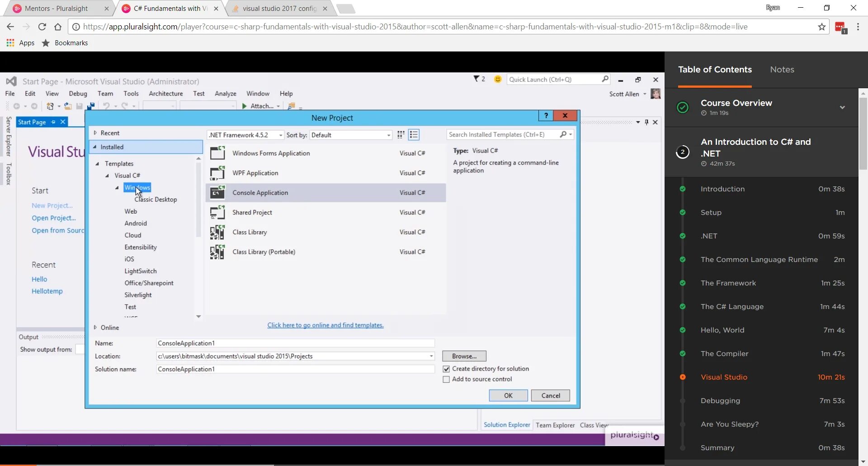This screenshot has width=868, height=466.
Task: Expand the Recent templates section
Action: coord(95,133)
